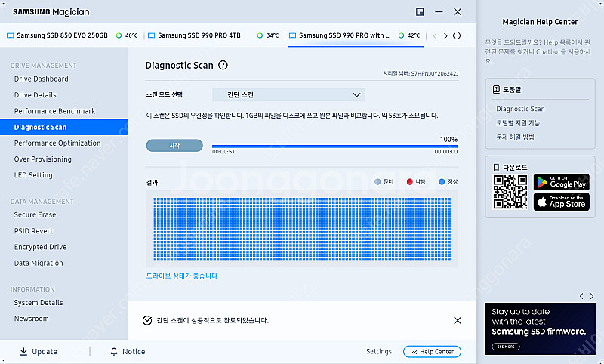604x364 pixels.
Task: Open PSID Revert
Action: pos(33,231)
